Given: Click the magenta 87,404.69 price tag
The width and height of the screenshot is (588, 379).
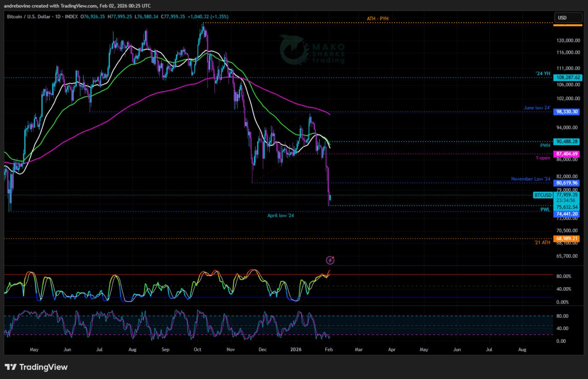Looking at the screenshot, I should point(566,154).
